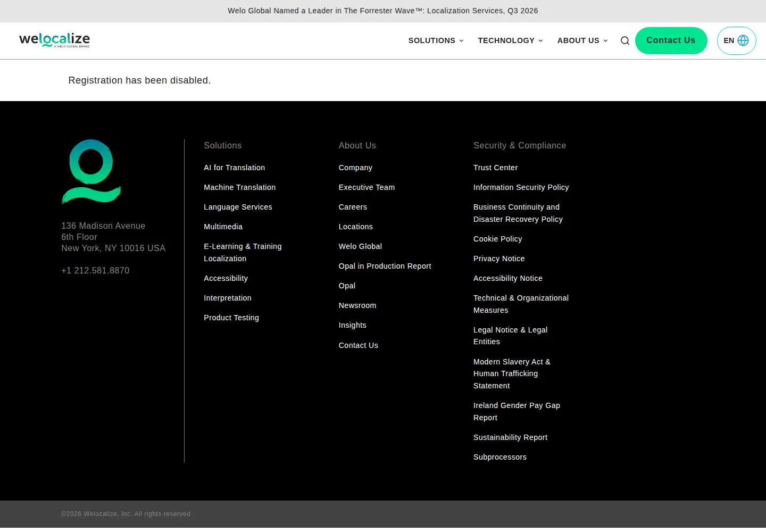Open the search icon in the navigation
The width and height of the screenshot is (766, 532).
625,40
